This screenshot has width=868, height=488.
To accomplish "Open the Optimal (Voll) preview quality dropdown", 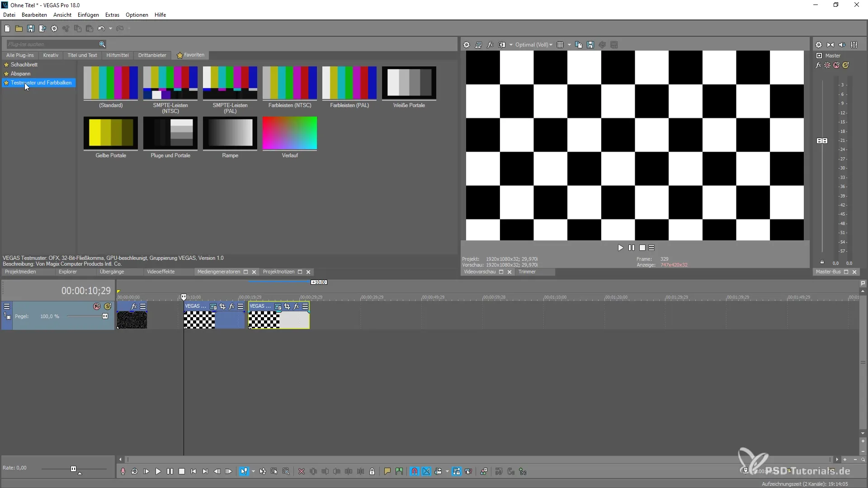I will [x=534, y=45].
